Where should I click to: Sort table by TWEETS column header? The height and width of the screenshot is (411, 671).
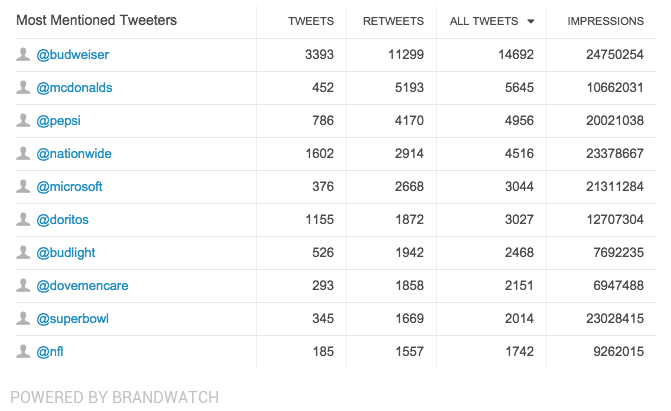311,21
